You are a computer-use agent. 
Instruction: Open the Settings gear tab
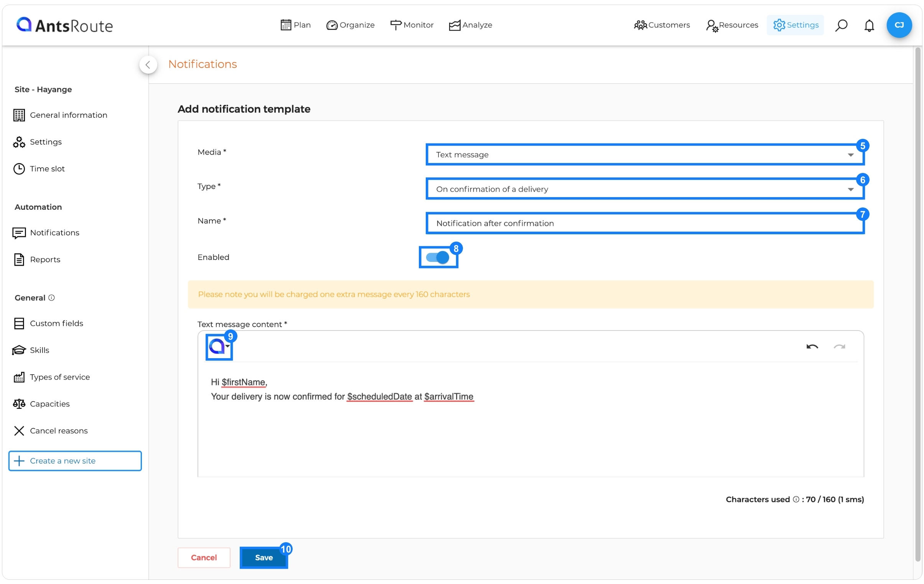tap(795, 25)
